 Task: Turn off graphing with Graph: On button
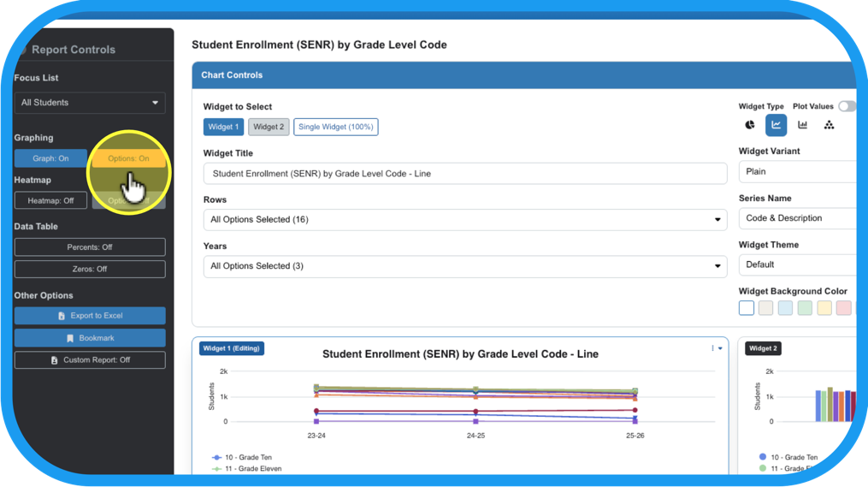pos(50,158)
